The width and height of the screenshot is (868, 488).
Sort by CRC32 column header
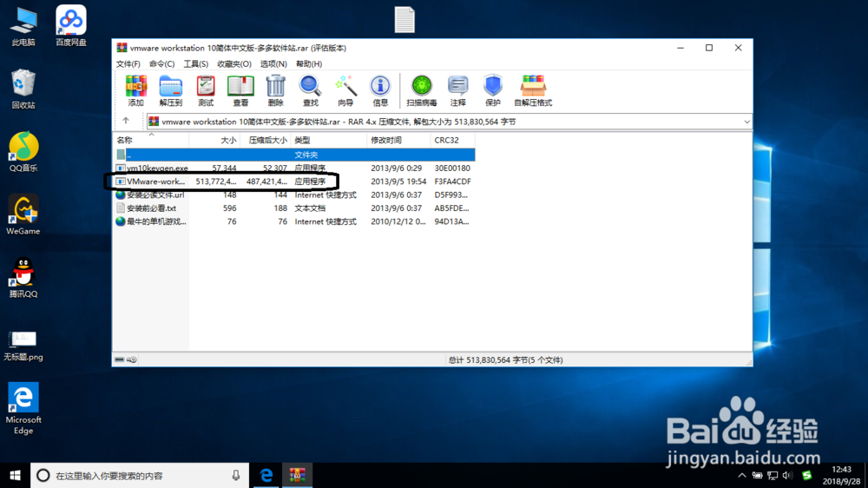click(452, 140)
